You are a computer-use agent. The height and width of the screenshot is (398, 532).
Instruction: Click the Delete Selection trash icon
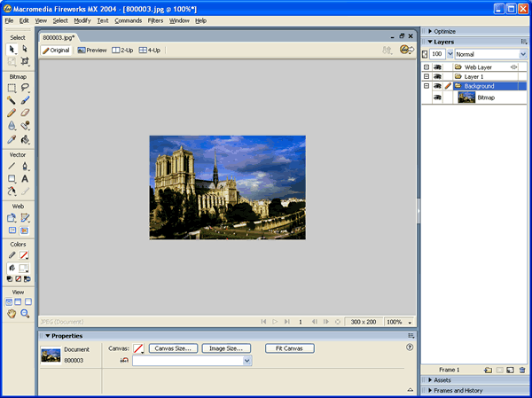[x=522, y=371]
